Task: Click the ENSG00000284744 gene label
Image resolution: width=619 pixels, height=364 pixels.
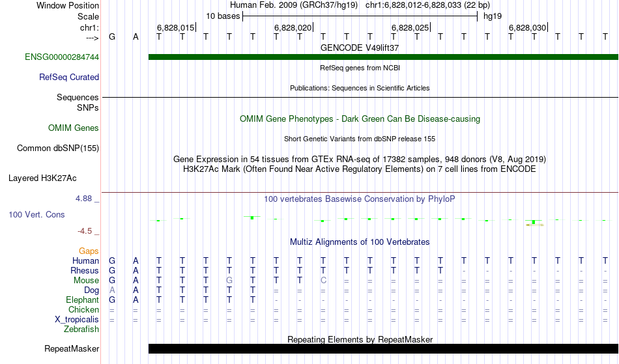Action: (62, 57)
